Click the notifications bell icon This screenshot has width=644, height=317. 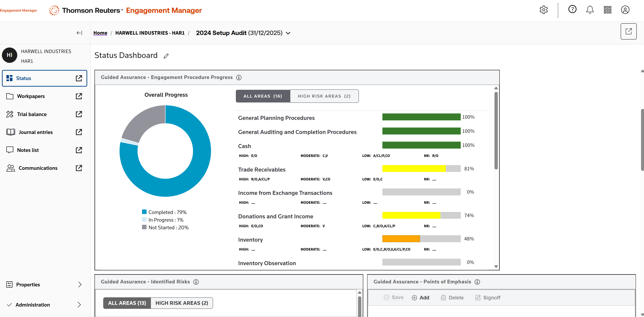click(x=590, y=10)
